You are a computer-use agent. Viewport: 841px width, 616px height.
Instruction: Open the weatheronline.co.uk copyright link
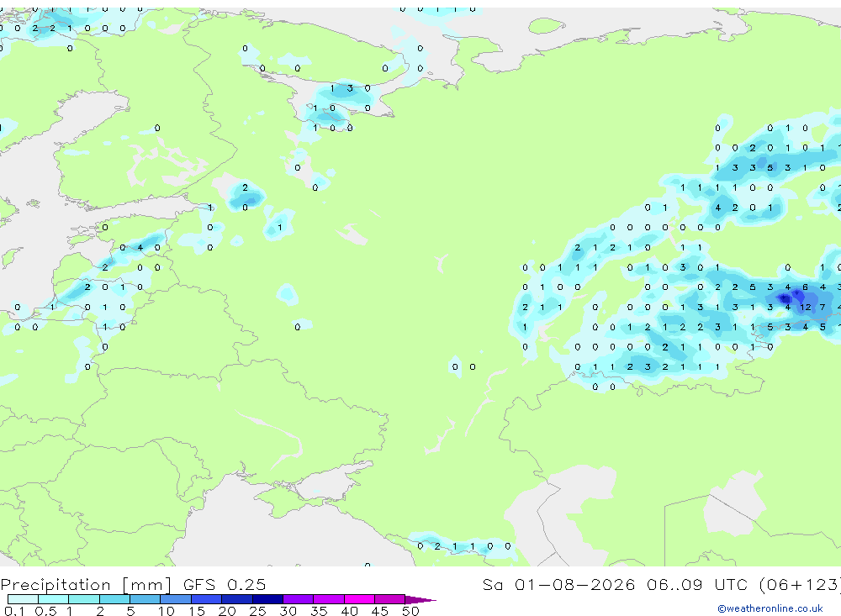pyautogui.click(x=770, y=608)
